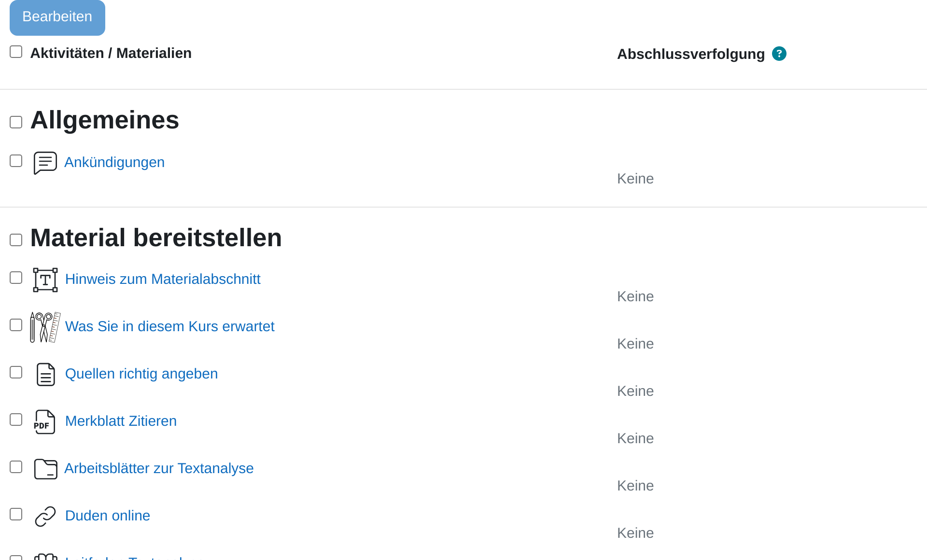927x560 pixels.
Task: Click Keine status for Duden online
Action: coord(635,533)
